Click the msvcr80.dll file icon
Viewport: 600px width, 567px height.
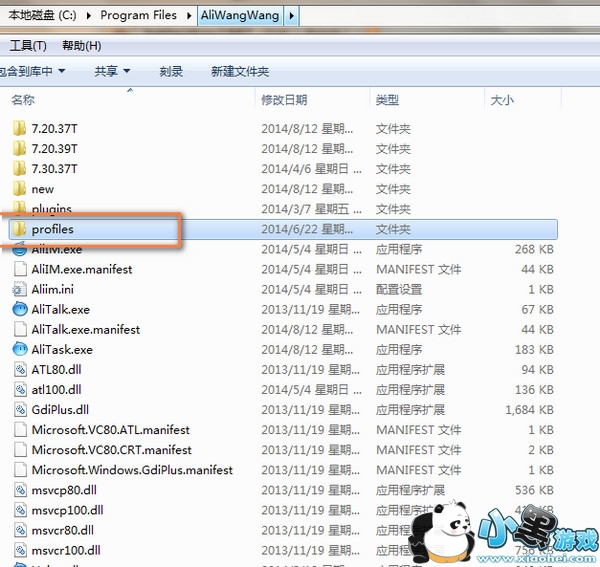click(x=20, y=530)
